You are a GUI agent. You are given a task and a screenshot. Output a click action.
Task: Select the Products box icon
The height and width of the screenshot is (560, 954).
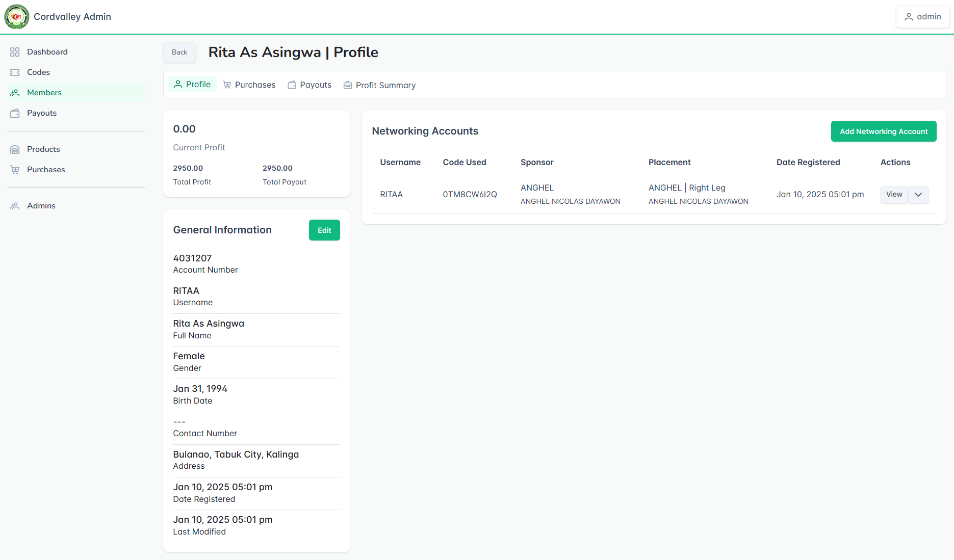14,149
